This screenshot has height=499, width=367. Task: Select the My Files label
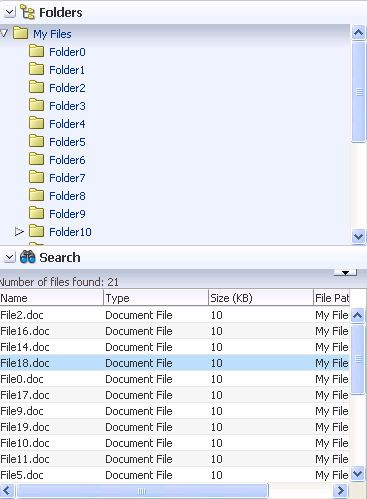pyautogui.click(x=52, y=34)
